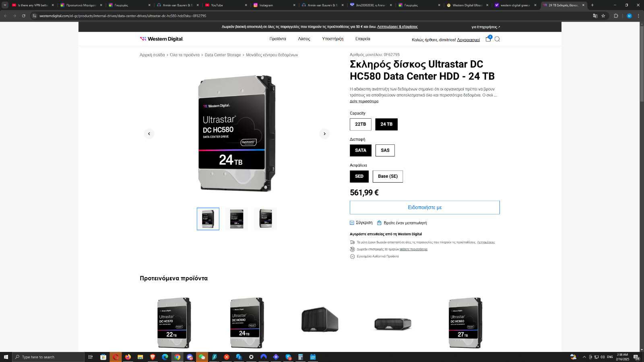This screenshot has width=644, height=362.
Task: Click the Ειδοποιήστε με button
Action: point(425,208)
